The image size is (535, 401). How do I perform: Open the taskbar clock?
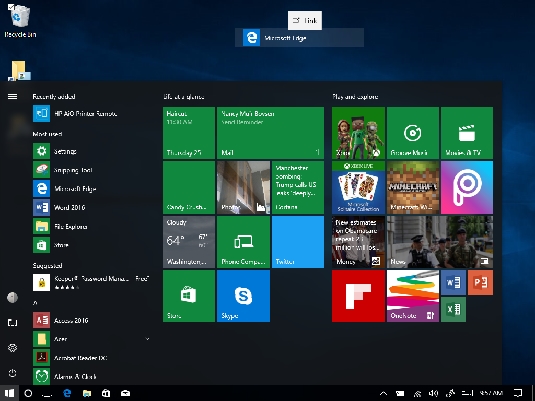[491, 393]
